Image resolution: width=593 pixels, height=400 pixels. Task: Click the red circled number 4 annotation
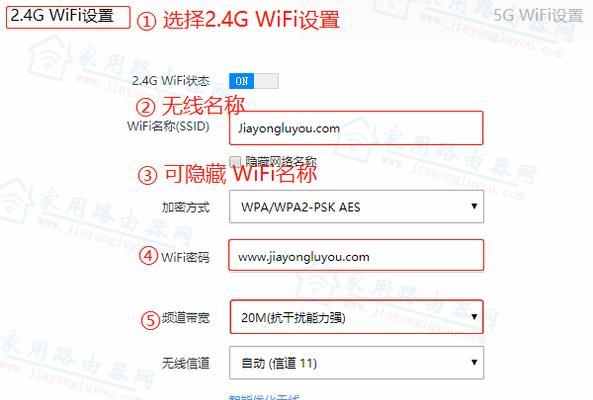[x=148, y=255]
